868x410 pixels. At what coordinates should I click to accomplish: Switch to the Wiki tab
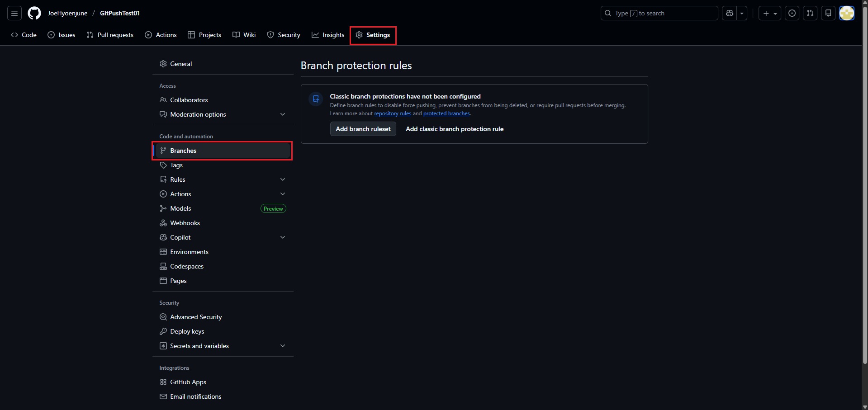click(244, 35)
